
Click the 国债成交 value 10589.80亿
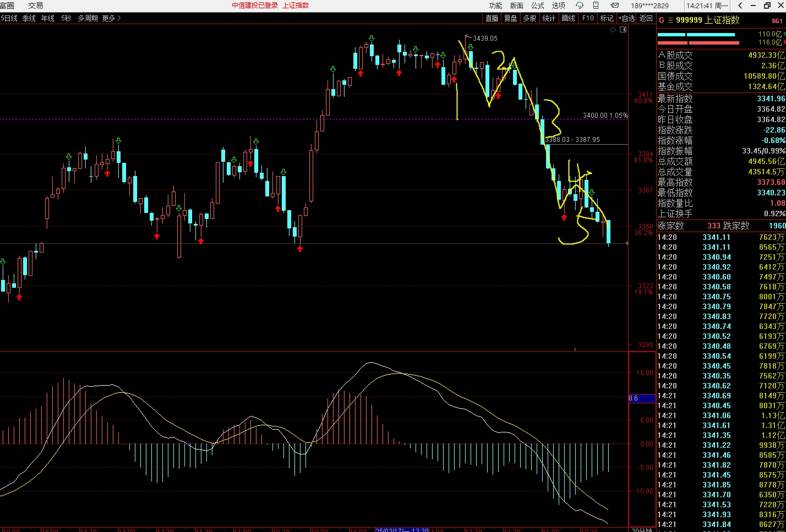(765, 76)
